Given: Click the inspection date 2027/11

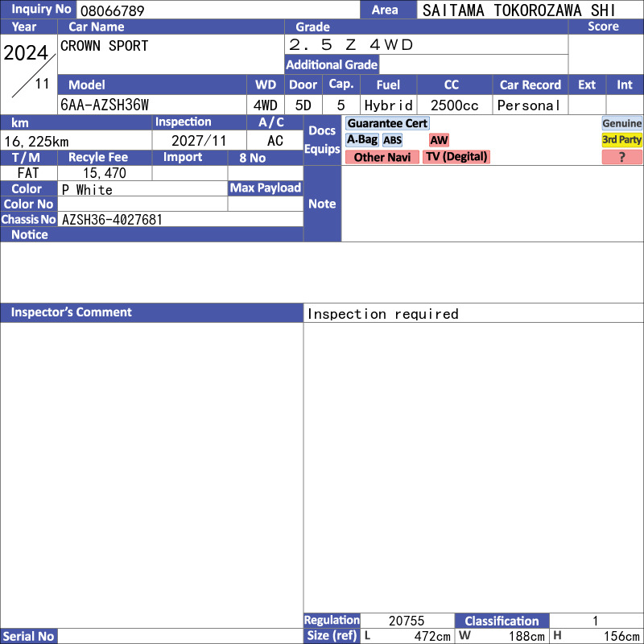Looking at the screenshot, I should point(199,141).
